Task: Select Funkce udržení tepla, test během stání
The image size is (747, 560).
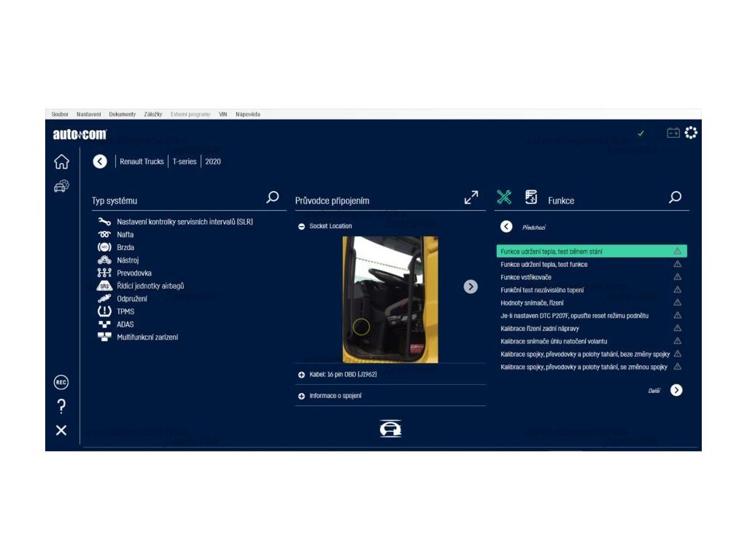Action: pyautogui.click(x=592, y=251)
